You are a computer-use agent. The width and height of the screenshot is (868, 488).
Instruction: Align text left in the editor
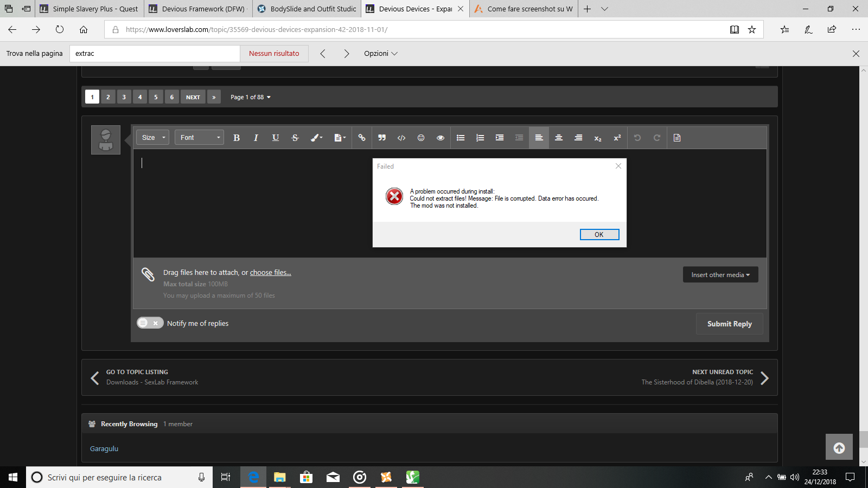[x=539, y=138]
